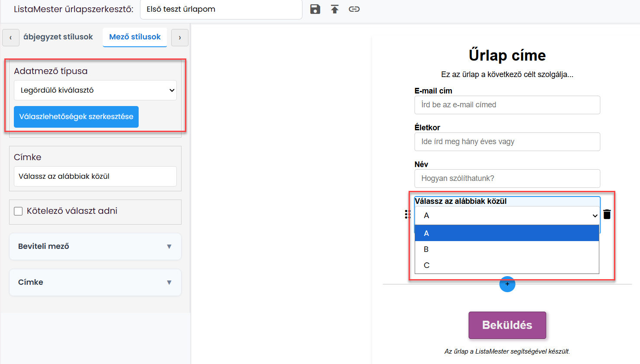The image size is (640, 364).
Task: Click the Életkor input field
Action: click(507, 142)
